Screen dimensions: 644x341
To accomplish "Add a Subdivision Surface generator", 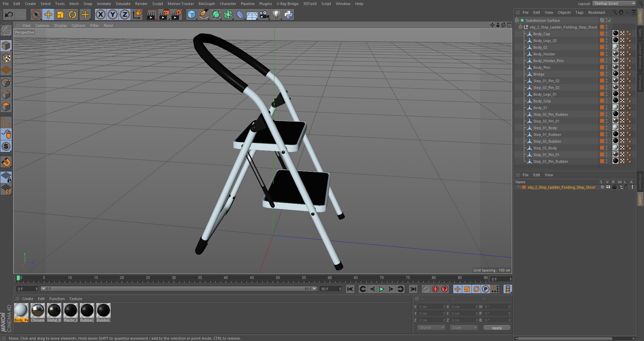I will point(216,14).
